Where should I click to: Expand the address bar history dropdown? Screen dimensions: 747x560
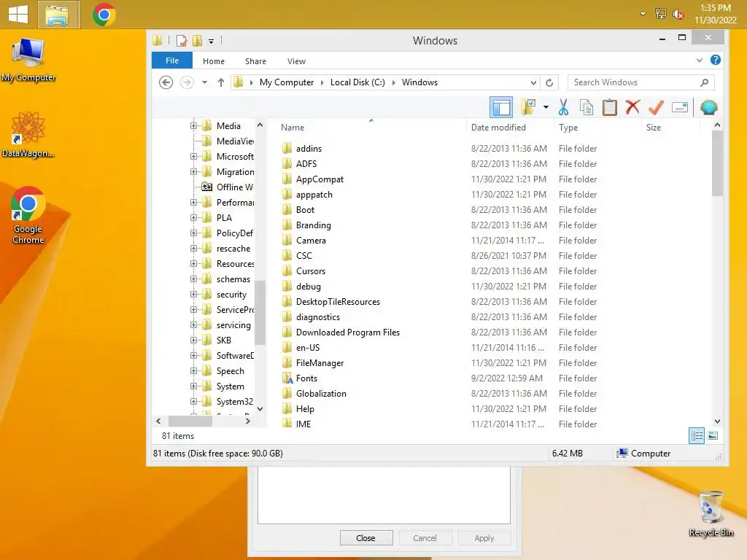click(x=533, y=82)
